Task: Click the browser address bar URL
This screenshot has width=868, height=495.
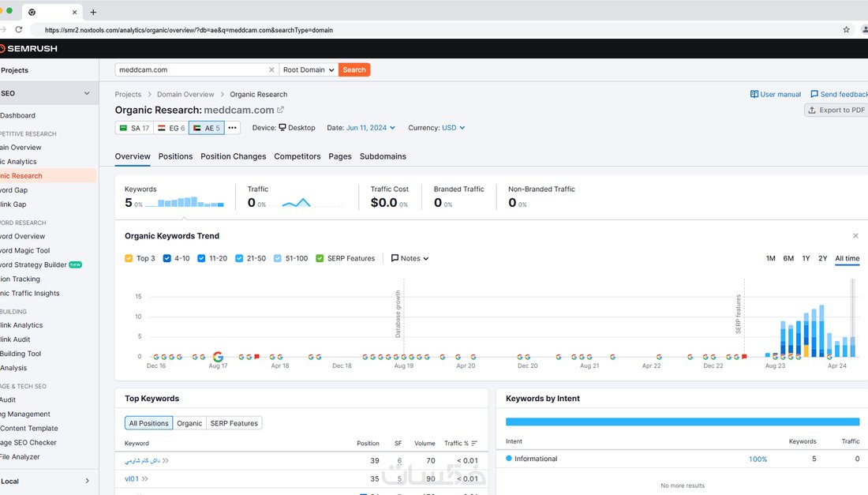Action: click(189, 30)
